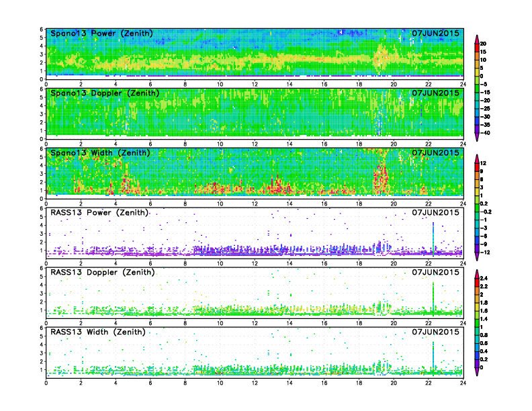
Task: Click x-axis tick 22 under RASS13 Power panel
Action: coord(428,263)
